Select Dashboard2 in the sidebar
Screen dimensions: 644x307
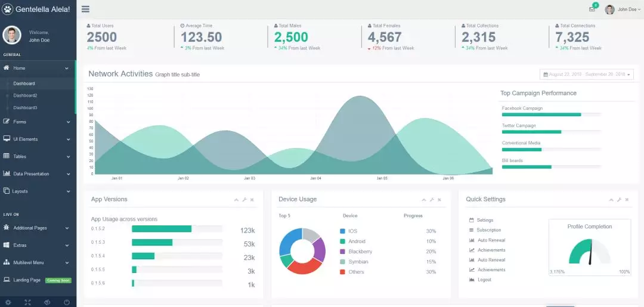click(25, 95)
